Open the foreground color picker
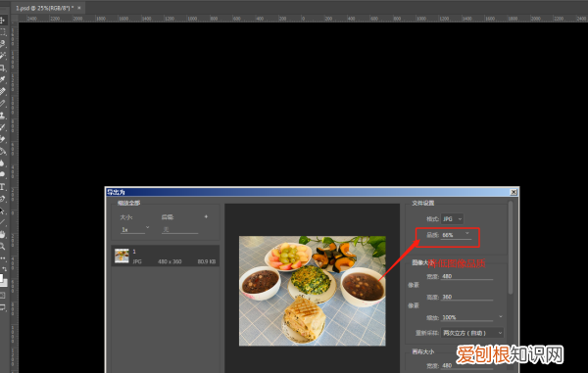The width and height of the screenshot is (588, 373). click(2, 278)
